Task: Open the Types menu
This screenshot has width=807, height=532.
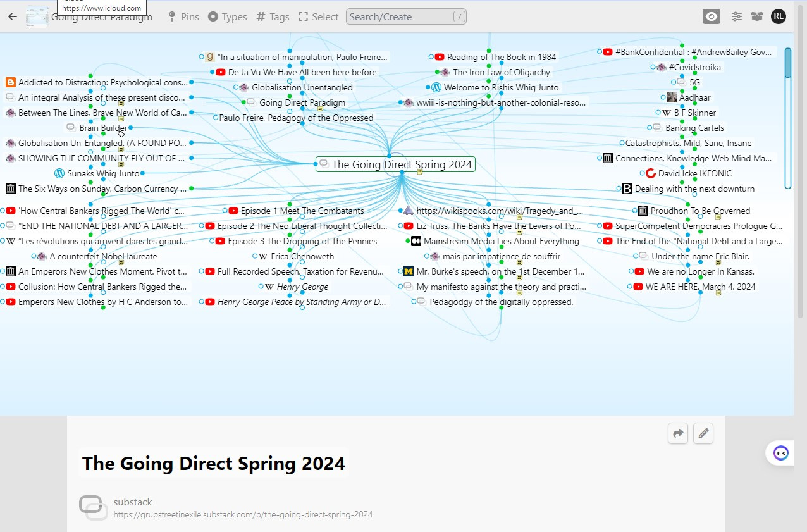Action: pyautogui.click(x=228, y=17)
